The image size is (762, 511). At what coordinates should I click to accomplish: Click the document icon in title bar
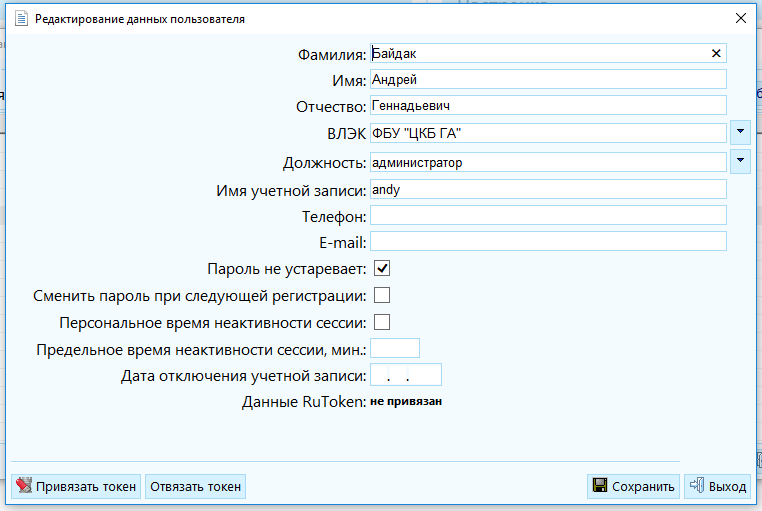21,19
